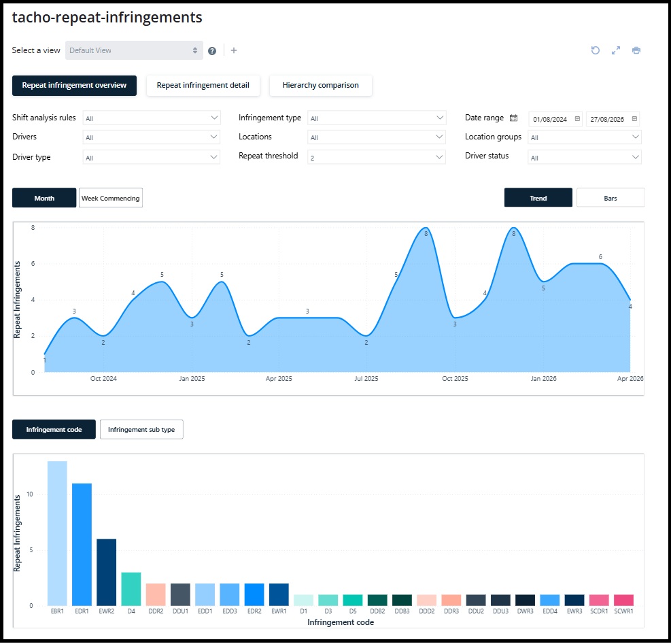The image size is (671, 644).
Task: Switch to Hierarchy comparison tab
Action: 320,85
